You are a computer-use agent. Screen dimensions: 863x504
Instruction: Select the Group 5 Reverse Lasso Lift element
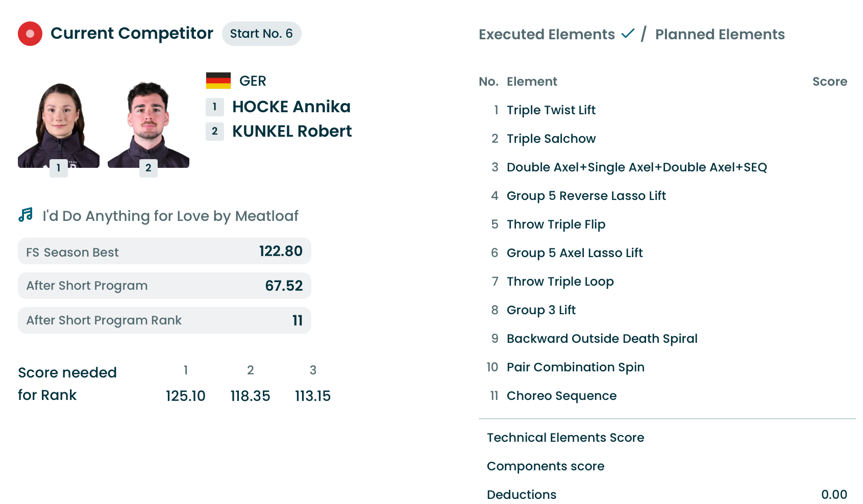(586, 196)
